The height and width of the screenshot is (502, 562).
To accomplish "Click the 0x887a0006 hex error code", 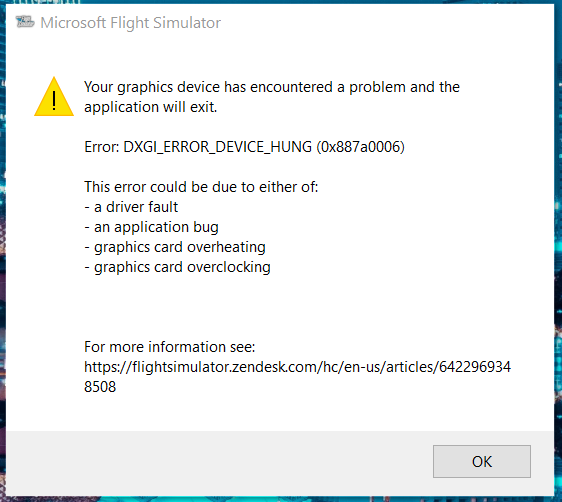I will pyautogui.click(x=360, y=147).
